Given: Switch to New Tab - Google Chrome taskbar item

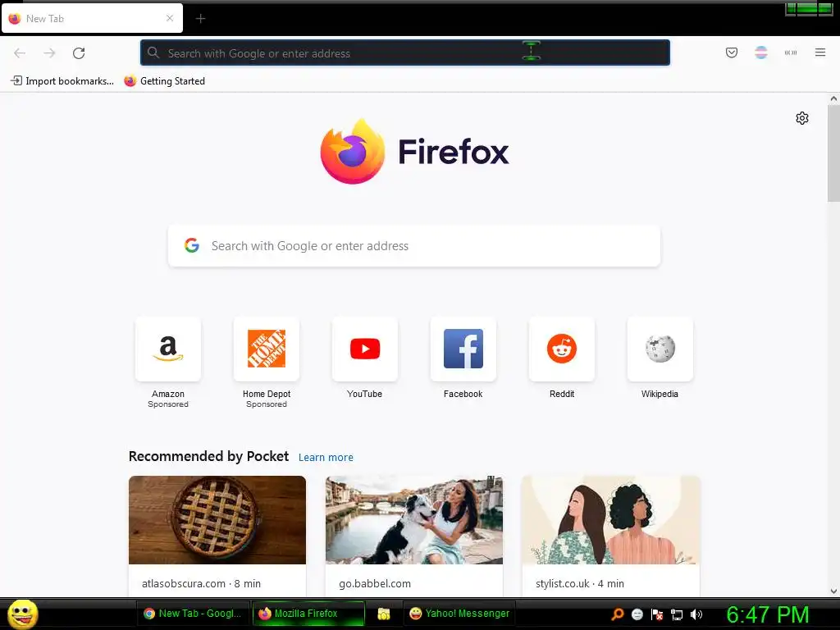Looking at the screenshot, I should [193, 614].
